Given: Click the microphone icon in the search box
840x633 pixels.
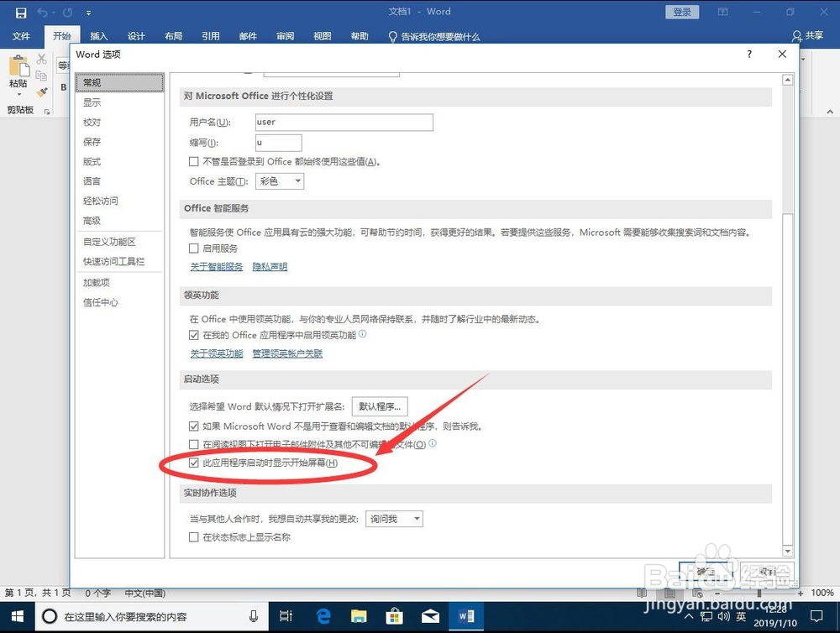Looking at the screenshot, I should tap(254, 616).
